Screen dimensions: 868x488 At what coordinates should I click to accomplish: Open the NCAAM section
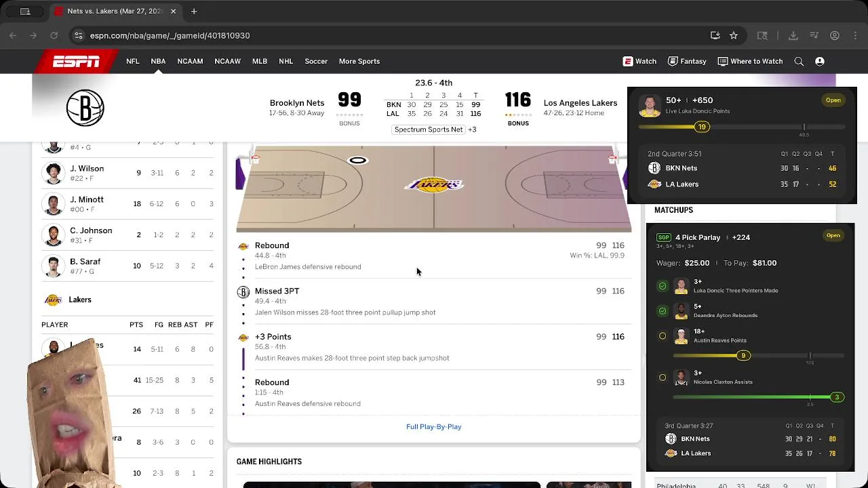pos(191,62)
